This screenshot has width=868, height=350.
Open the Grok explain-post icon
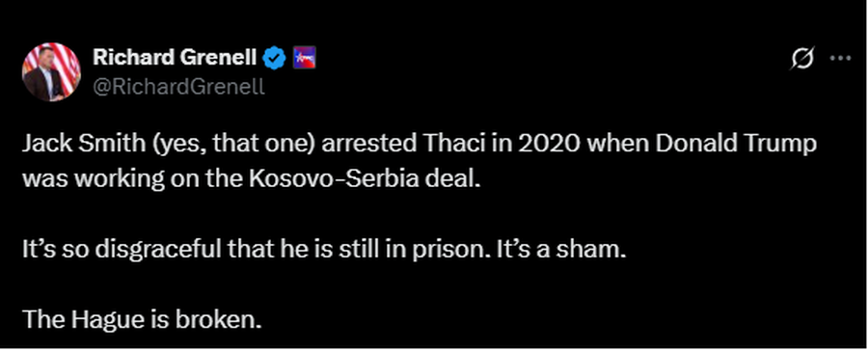[802, 58]
